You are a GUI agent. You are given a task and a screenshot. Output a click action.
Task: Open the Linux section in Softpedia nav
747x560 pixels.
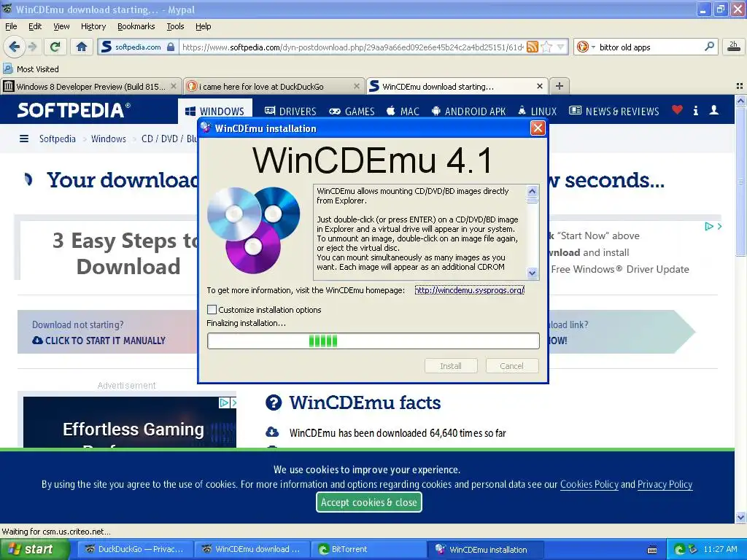tap(537, 112)
